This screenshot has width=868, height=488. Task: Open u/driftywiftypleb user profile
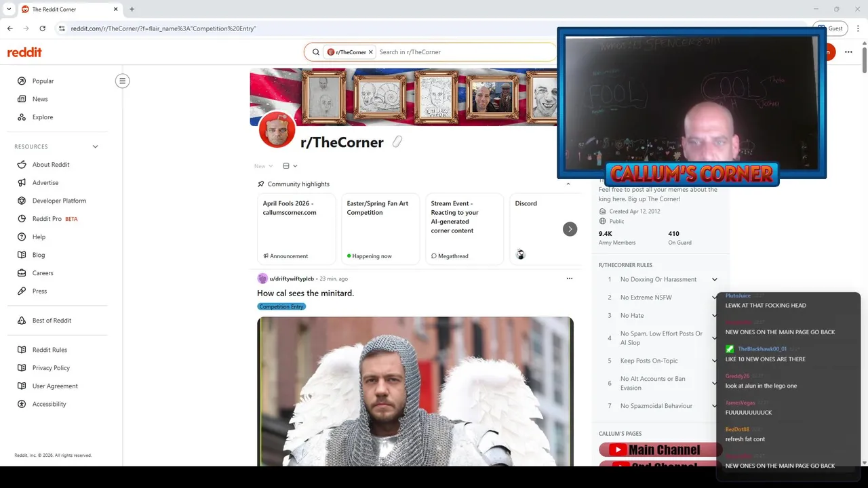(x=291, y=279)
